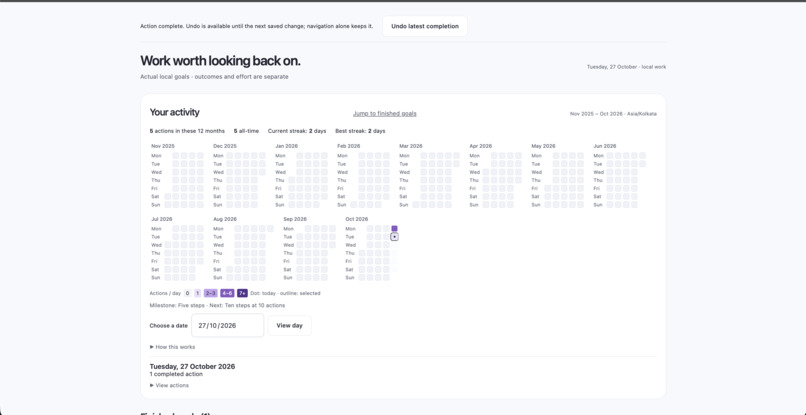Click the 4–6 actions legend swatch
The width and height of the screenshot is (806, 415).
point(227,293)
